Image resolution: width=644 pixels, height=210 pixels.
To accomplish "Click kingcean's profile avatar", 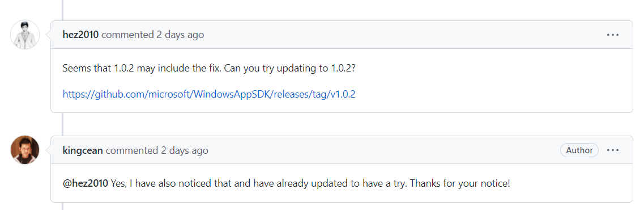I will click(25, 150).
